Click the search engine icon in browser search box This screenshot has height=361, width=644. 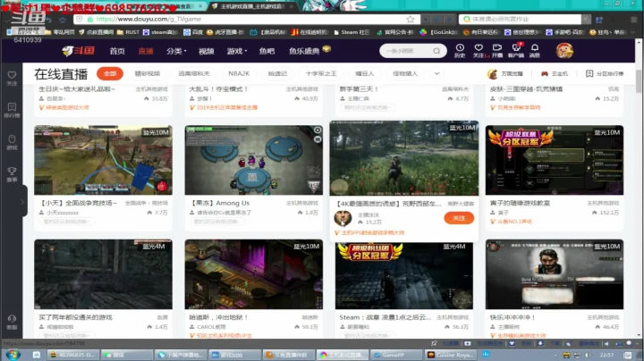pos(467,20)
